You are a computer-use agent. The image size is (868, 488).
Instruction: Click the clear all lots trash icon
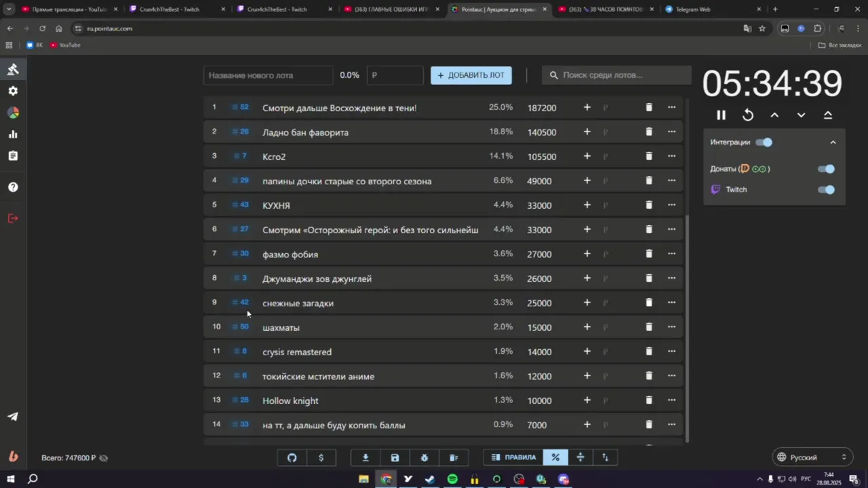tap(454, 457)
